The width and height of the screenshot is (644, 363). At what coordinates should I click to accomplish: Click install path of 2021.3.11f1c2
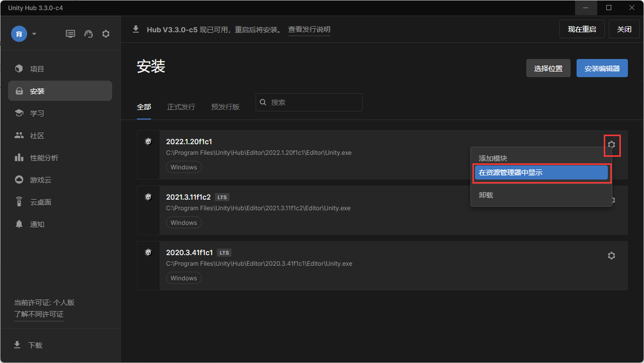(x=258, y=208)
